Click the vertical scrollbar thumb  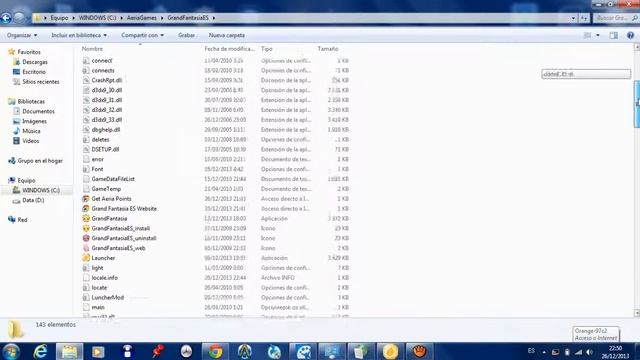[636, 104]
